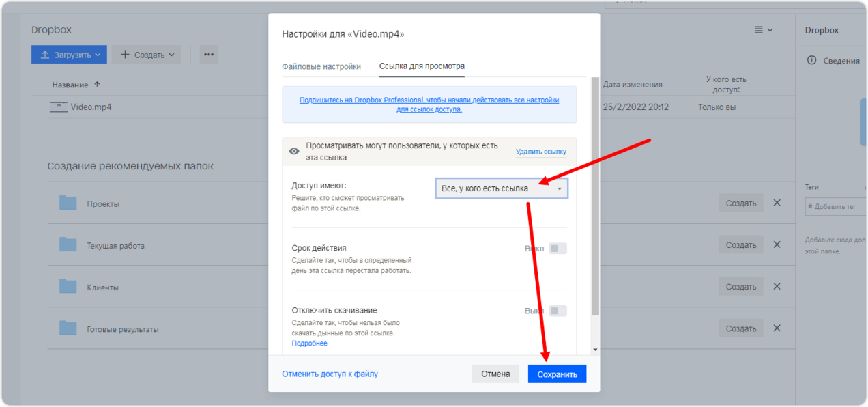
Task: Click the Dropbox breadcrumb heading
Action: click(x=51, y=30)
